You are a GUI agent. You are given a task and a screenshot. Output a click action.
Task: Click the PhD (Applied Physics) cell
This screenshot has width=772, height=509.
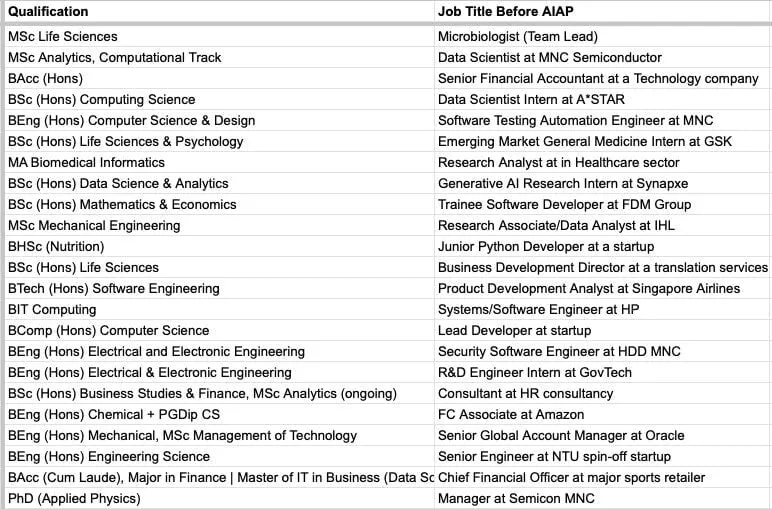click(x=219, y=499)
